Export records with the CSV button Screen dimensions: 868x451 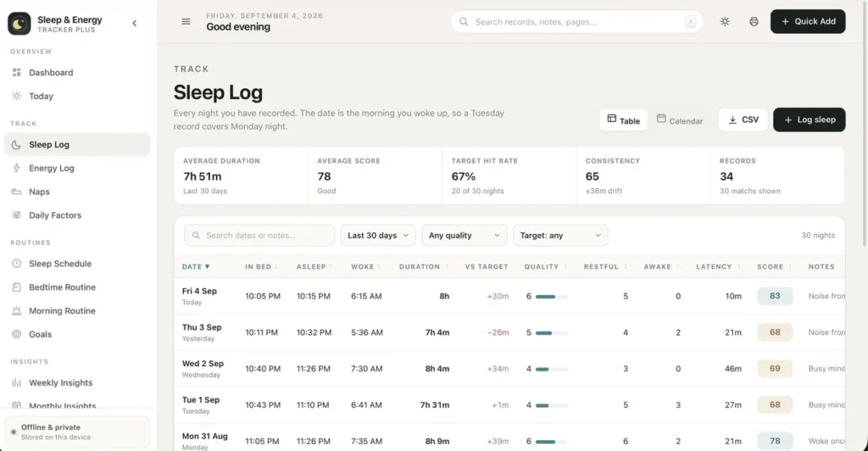click(x=743, y=120)
